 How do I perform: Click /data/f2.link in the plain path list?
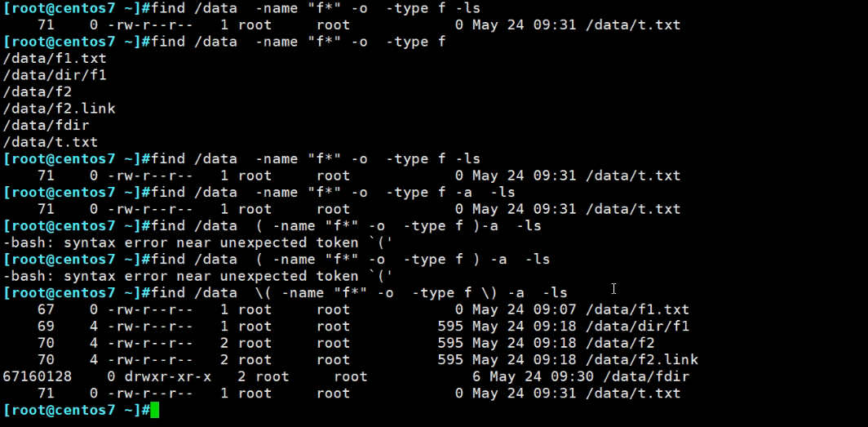tap(60, 109)
